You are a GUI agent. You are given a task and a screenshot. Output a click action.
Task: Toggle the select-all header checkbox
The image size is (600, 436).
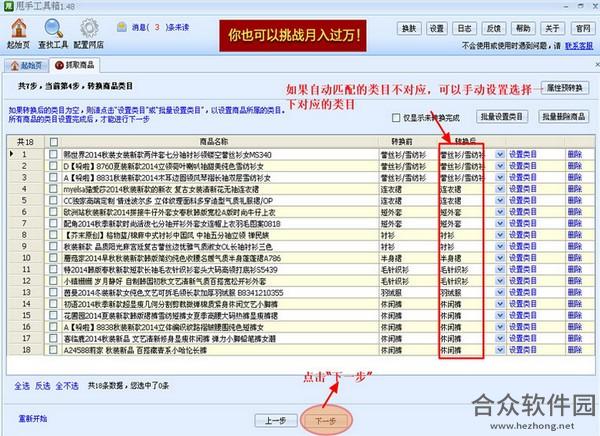point(54,142)
